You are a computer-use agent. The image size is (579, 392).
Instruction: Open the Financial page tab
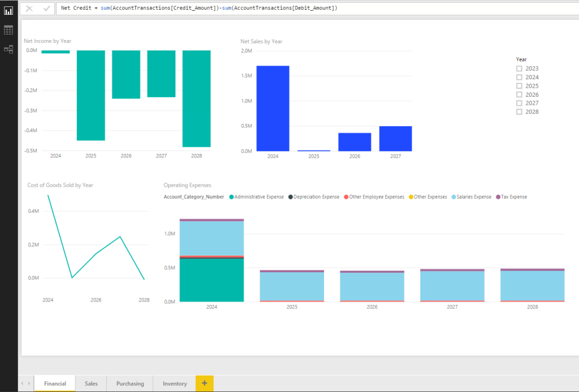55,384
